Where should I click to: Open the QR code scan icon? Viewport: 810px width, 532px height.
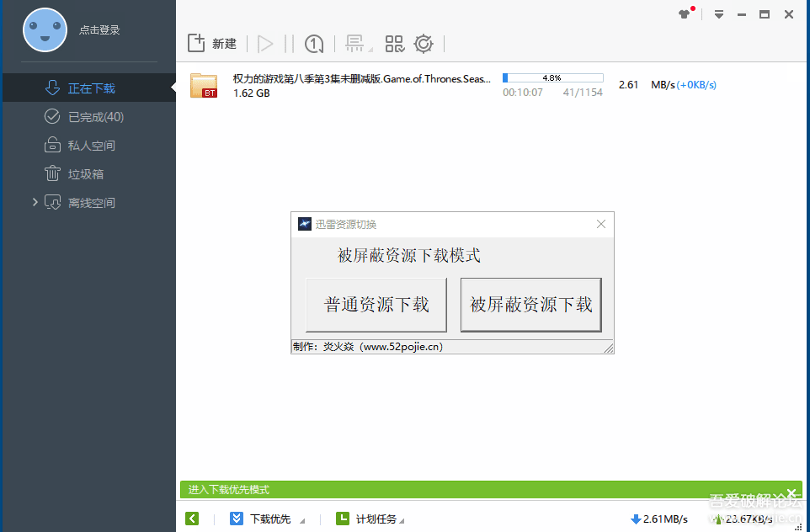pos(394,44)
